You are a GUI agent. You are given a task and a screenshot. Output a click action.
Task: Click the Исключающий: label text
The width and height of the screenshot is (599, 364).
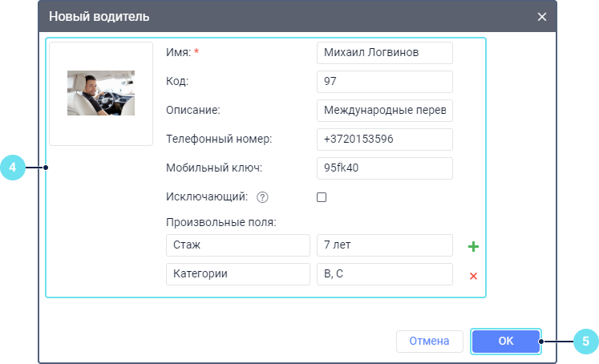(207, 196)
